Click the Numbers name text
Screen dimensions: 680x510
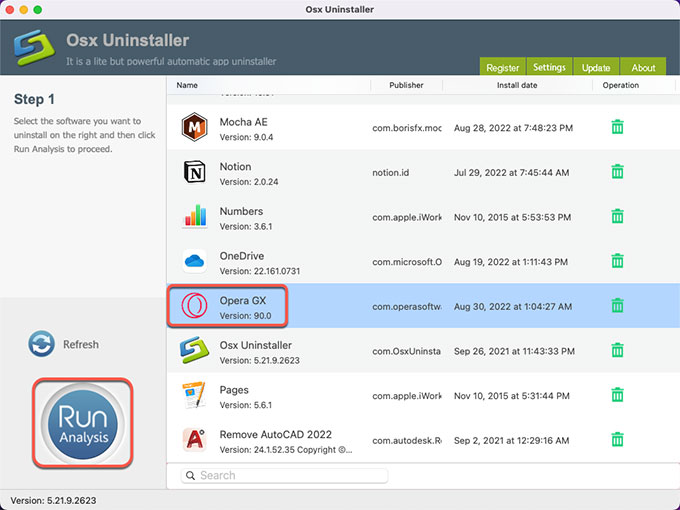241,211
